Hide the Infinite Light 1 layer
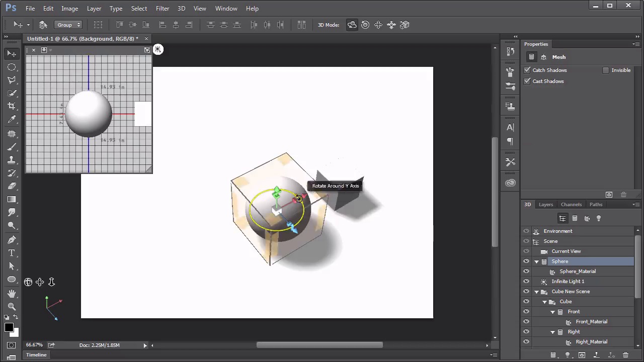This screenshot has height=362, width=644. [526, 282]
